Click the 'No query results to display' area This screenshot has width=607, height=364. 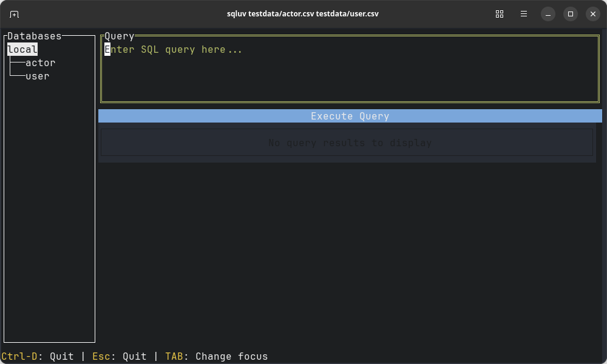[350, 143]
